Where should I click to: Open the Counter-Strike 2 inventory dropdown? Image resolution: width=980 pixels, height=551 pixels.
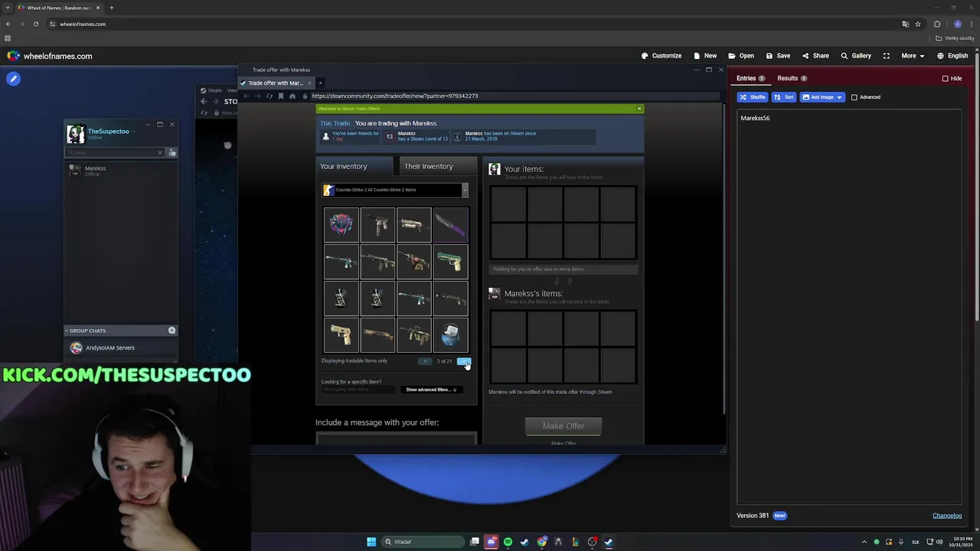point(395,190)
